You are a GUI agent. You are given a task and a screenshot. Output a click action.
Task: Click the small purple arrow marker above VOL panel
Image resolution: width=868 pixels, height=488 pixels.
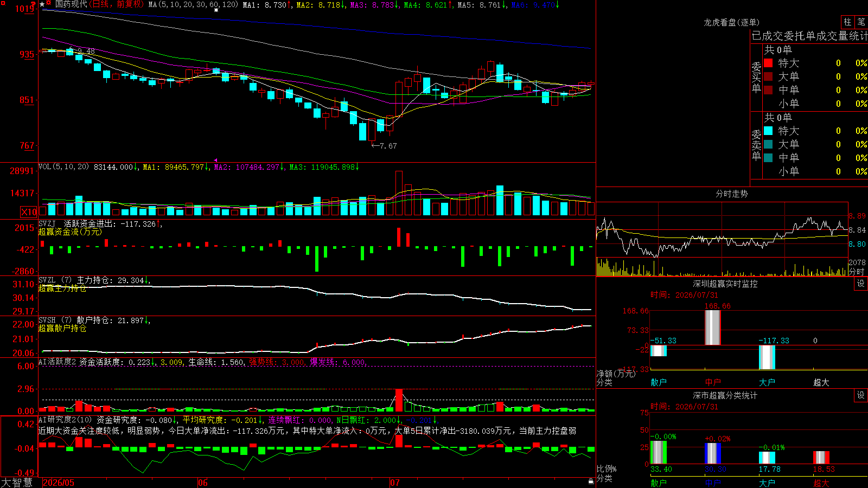[x=215, y=160]
